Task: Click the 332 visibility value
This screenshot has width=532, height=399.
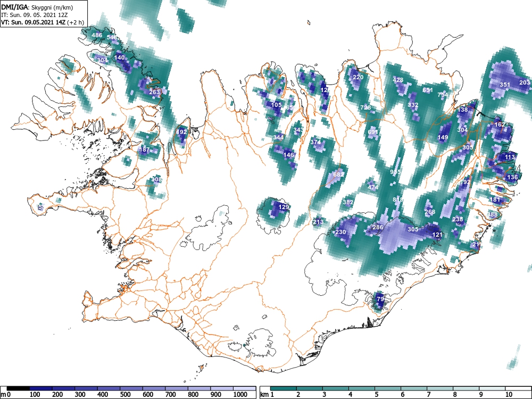Action: 413,105
